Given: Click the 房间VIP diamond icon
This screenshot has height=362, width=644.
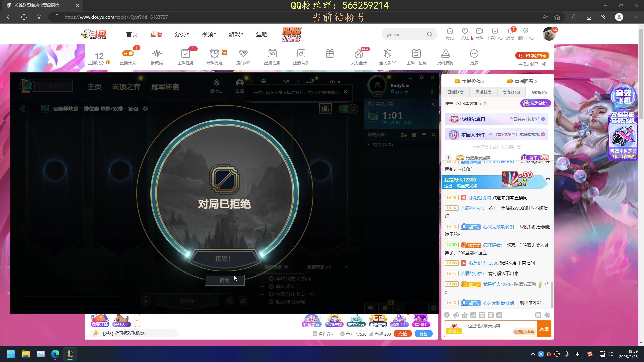Looking at the screenshot, I should pyautogui.click(x=243, y=54).
